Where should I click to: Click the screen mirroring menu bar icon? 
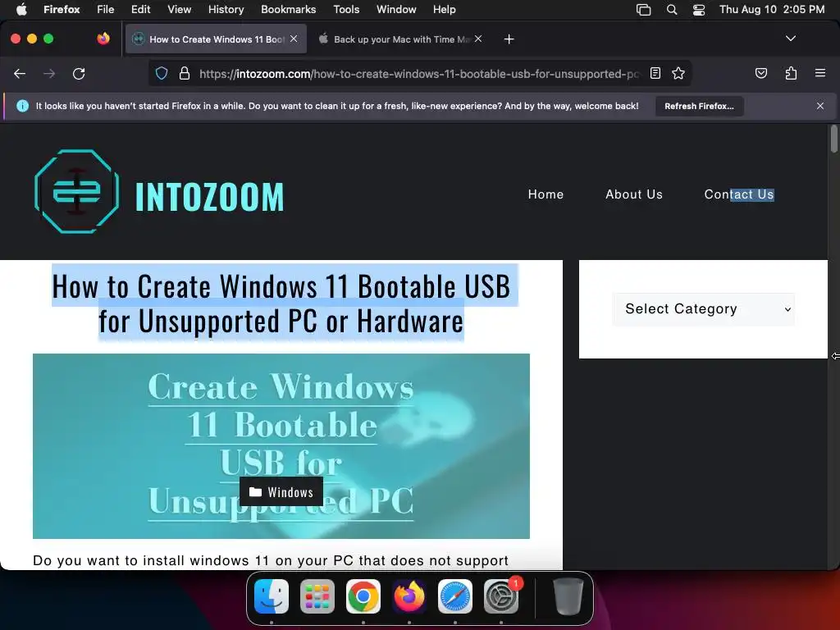[643, 10]
